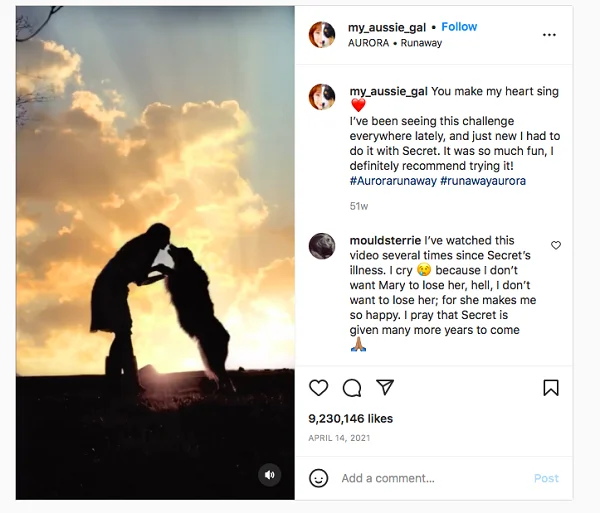Open emoji picker in comment box
Viewport: 600px width, 513px height.
[319, 478]
